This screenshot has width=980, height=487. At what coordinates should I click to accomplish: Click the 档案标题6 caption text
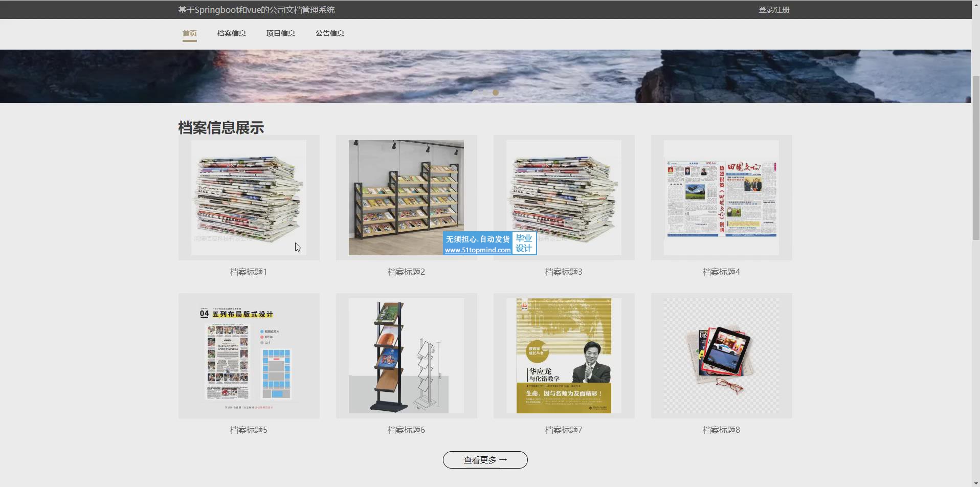406,430
